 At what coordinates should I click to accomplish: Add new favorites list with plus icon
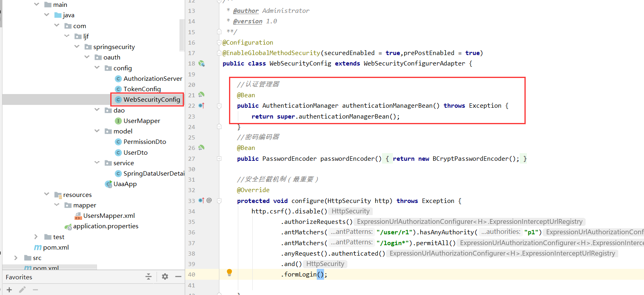point(9,289)
